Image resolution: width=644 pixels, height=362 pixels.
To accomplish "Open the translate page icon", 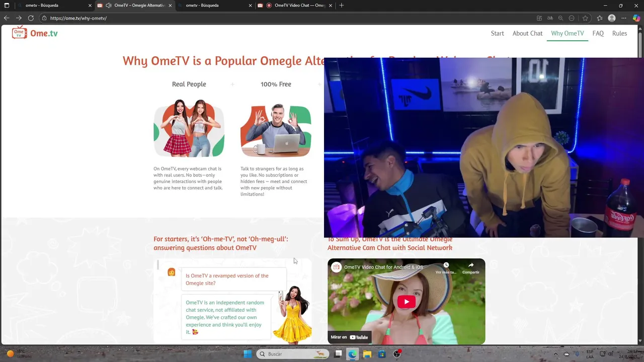I will click(x=550, y=18).
